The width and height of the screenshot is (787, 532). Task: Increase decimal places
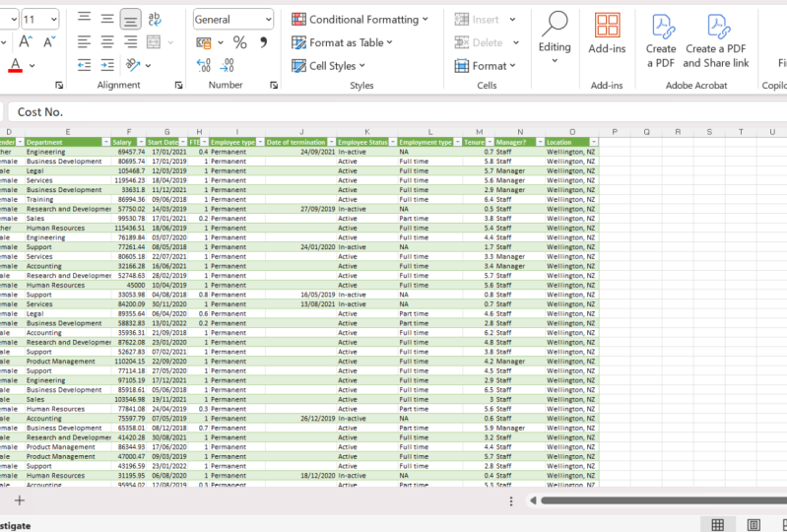tap(204, 65)
